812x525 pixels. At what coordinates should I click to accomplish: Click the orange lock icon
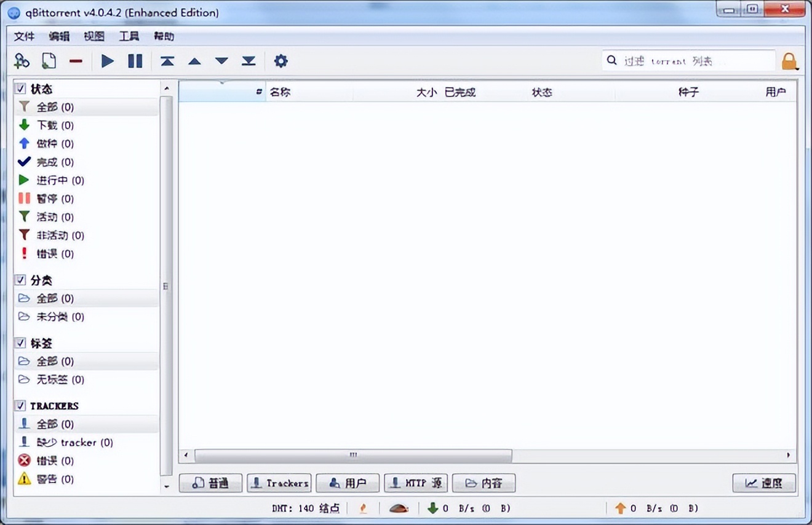click(789, 61)
